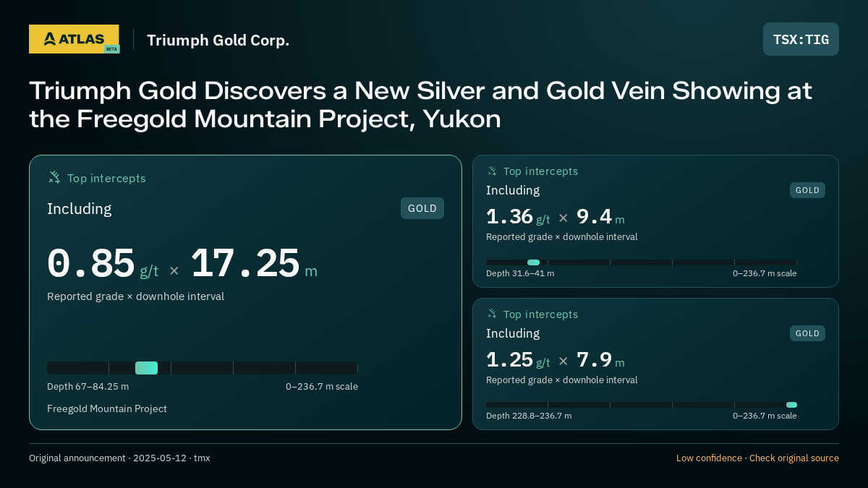Click the announcement headline about Freegold Mountain
Image resolution: width=868 pixels, height=488 pixels.
point(420,105)
